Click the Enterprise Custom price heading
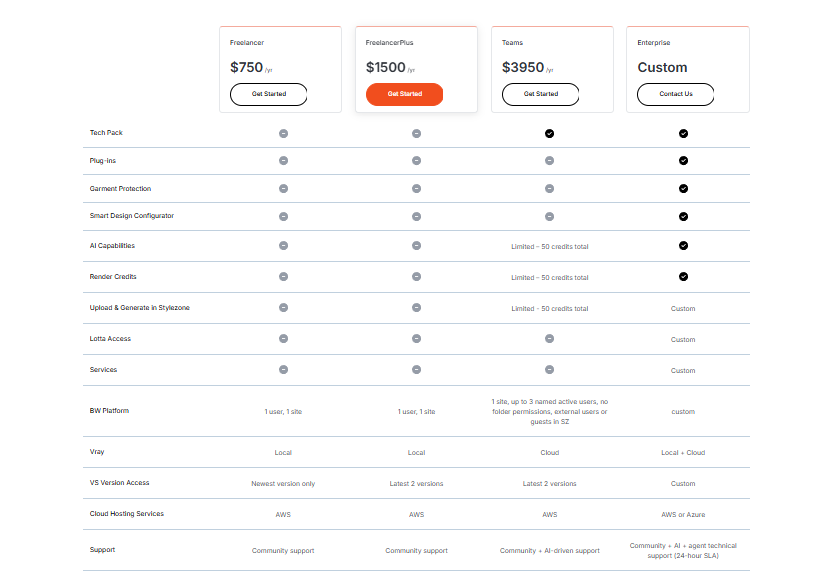 (662, 67)
